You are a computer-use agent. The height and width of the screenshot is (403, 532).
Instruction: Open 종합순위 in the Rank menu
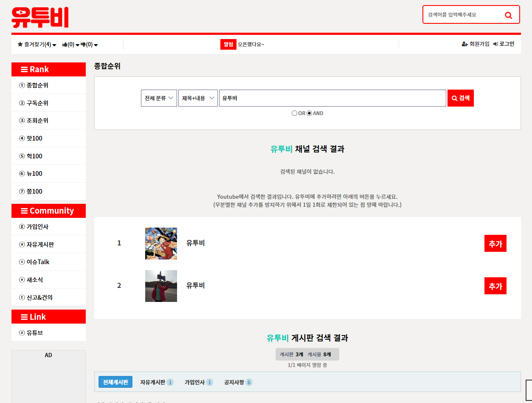48,85
